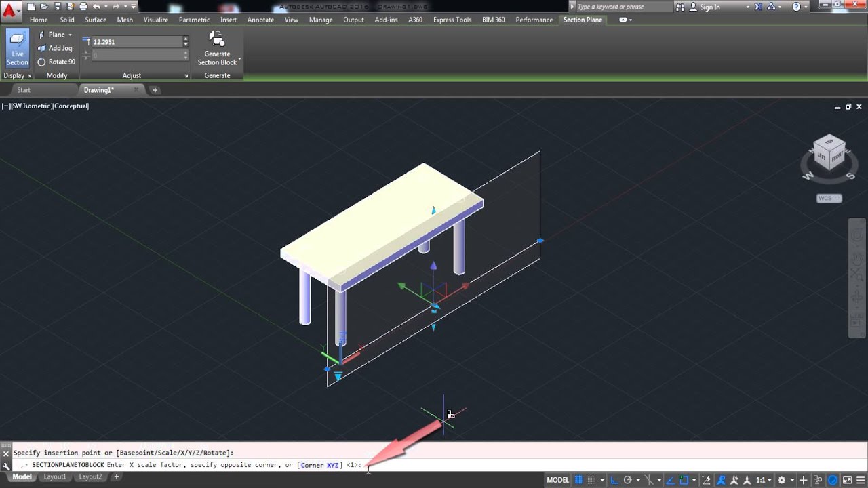Switch to the Express Tools tab
Viewport: 868px width, 488px height.
click(x=452, y=20)
